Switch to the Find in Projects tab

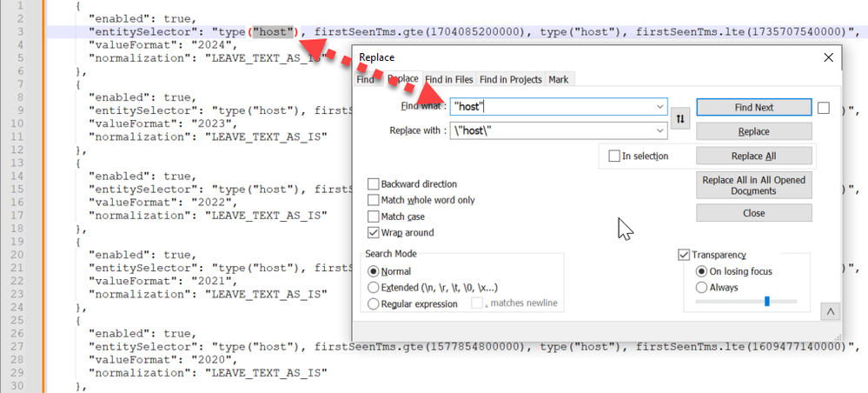512,79
